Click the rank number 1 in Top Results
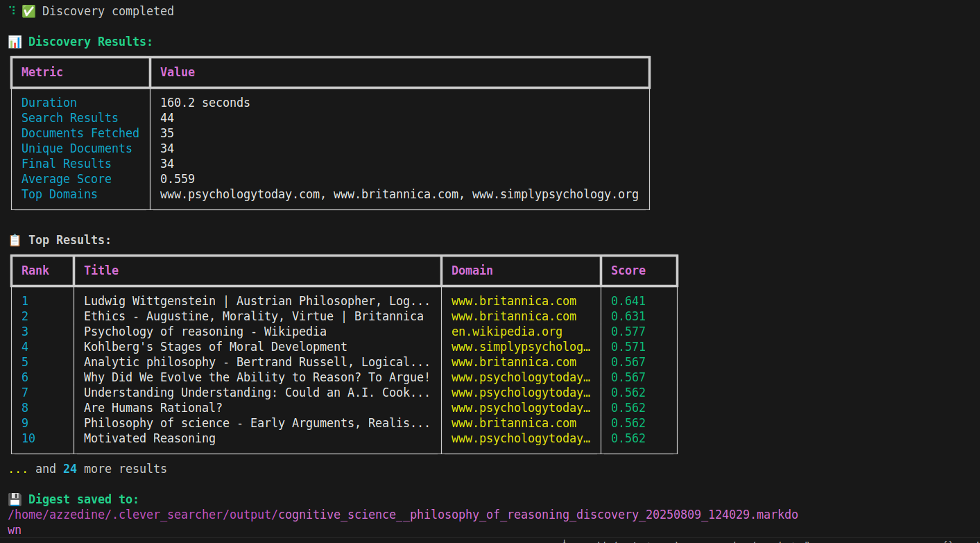The width and height of the screenshot is (980, 543). (25, 301)
